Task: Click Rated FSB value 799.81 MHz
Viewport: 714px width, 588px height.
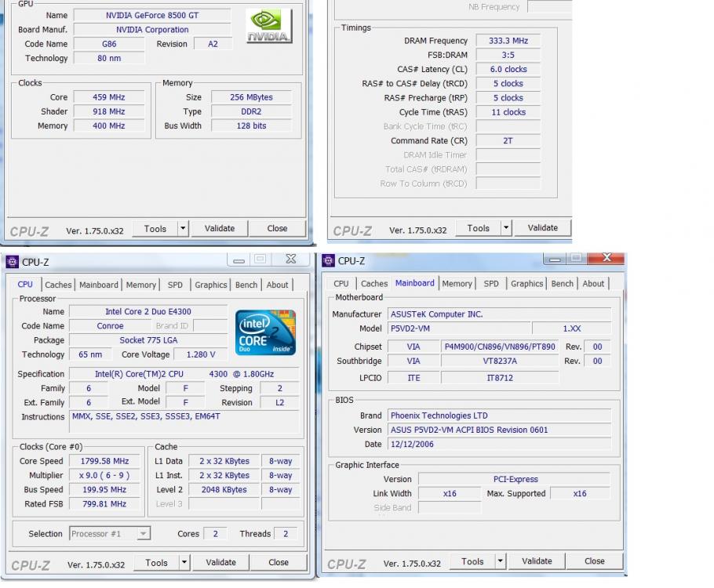Action: [x=104, y=504]
